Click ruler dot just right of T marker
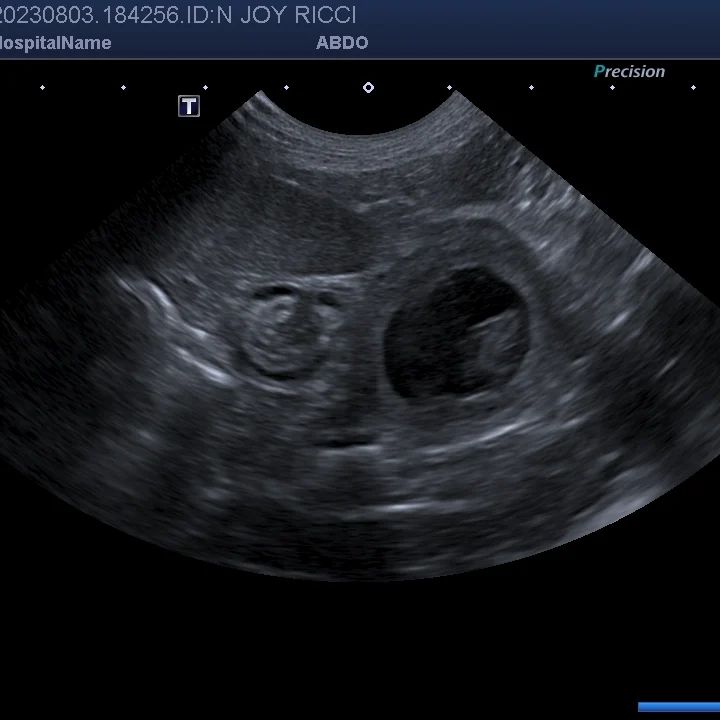Viewport: 720px width, 720px height. (205, 88)
